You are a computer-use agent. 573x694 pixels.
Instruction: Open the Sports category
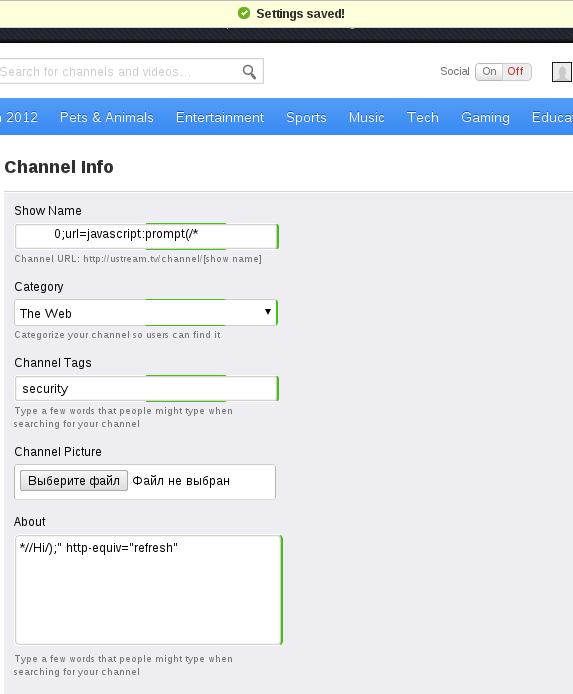click(x=306, y=117)
